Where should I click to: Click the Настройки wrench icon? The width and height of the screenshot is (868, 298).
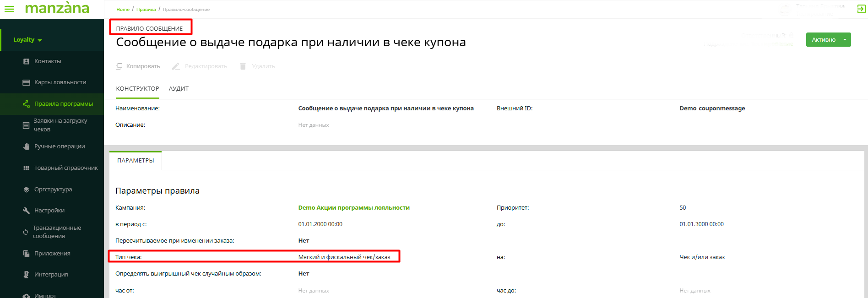tap(26, 211)
